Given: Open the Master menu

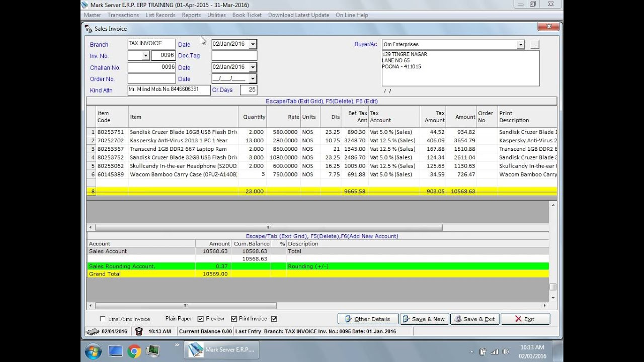Looking at the screenshot, I should click(93, 15).
